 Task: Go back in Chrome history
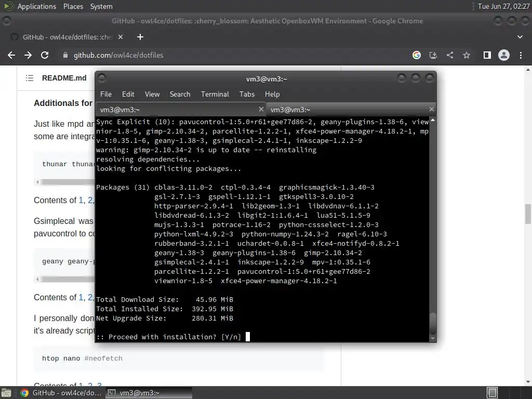tap(11, 55)
